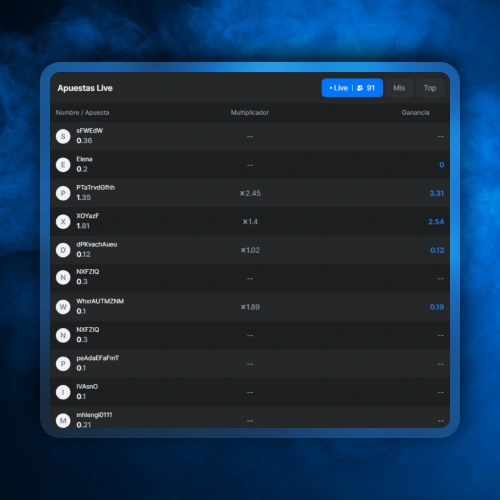Select the username PTaTrvdGfhh
500x500 pixels.
(95, 187)
